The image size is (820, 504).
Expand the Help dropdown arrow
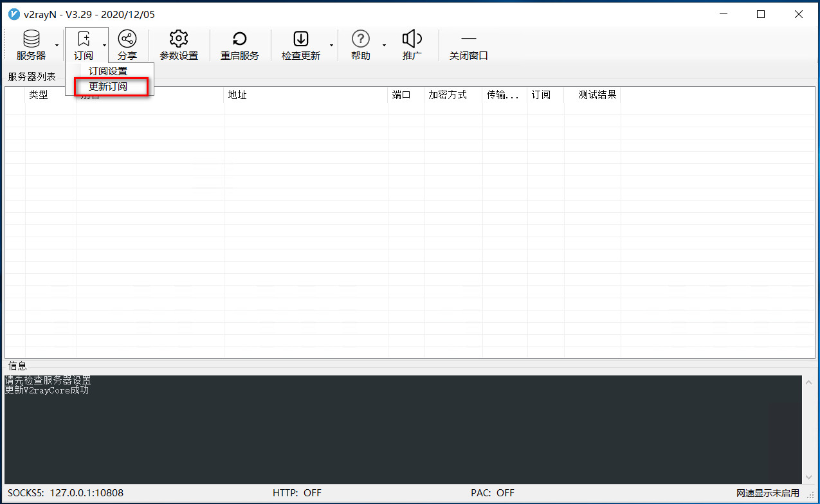click(384, 45)
